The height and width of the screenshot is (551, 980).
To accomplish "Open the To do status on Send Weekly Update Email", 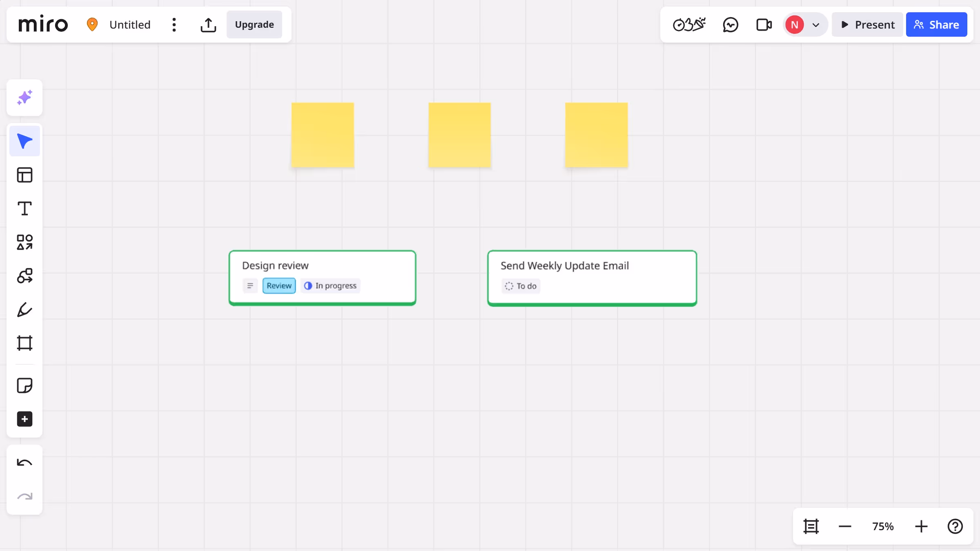I will coord(520,286).
